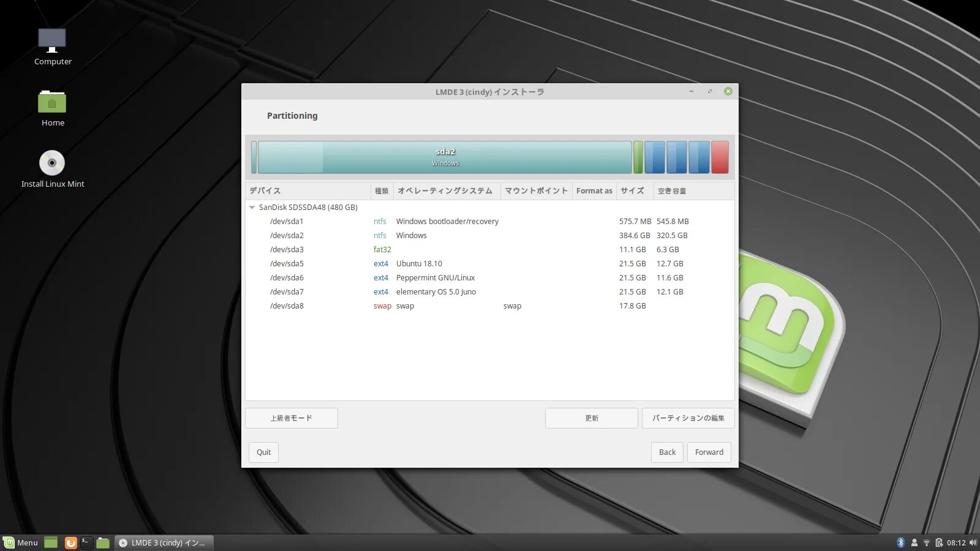Select the /dev/sda5 Ubuntu 18.10 row
Image resolution: width=980 pixels, height=551 pixels.
click(x=490, y=264)
